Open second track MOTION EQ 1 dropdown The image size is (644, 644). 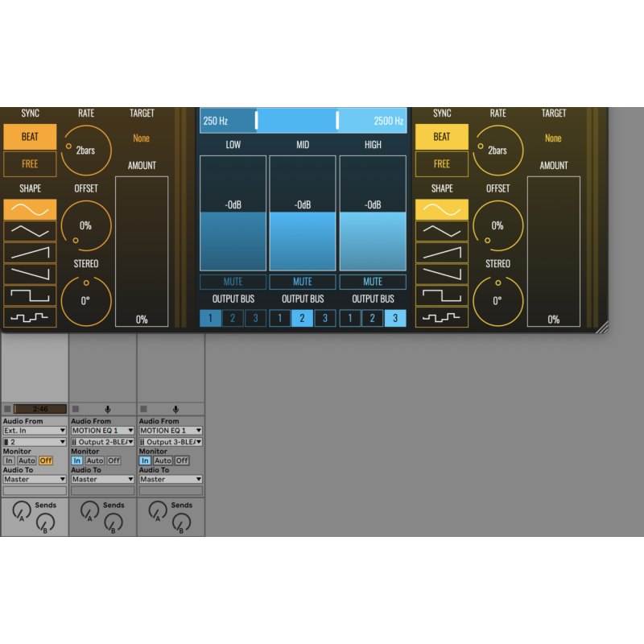point(103,431)
